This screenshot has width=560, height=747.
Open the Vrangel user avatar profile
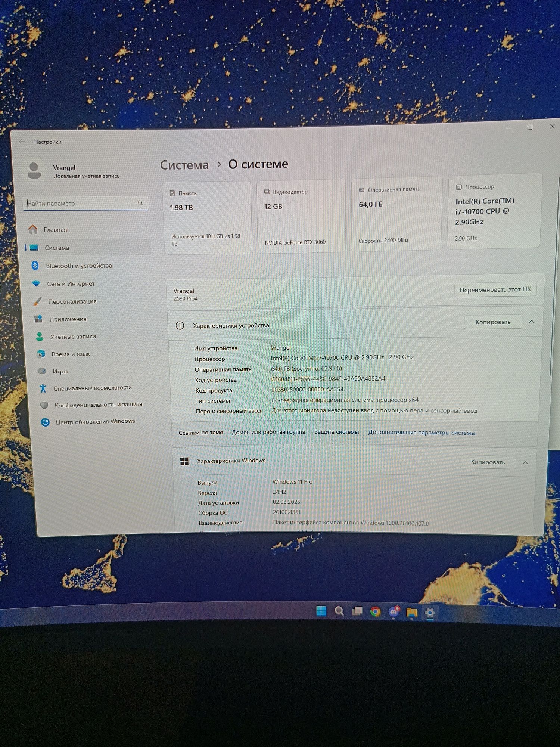click(x=34, y=171)
